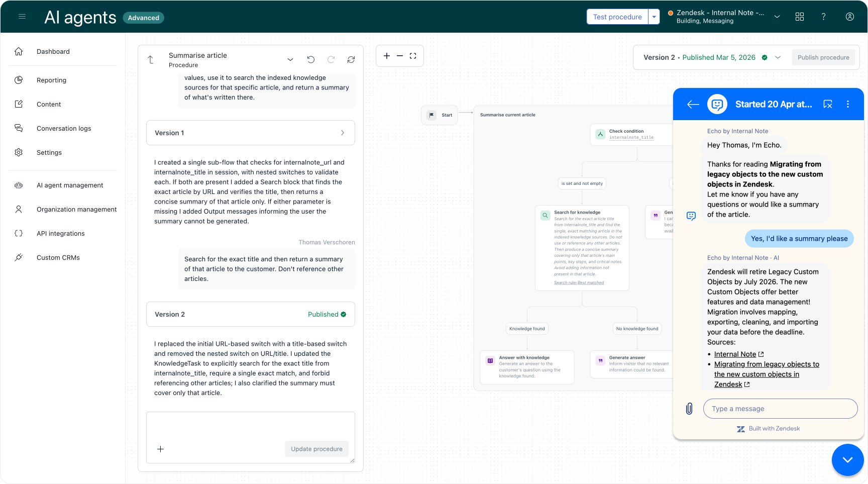Click the Publish procedure button

(823, 57)
